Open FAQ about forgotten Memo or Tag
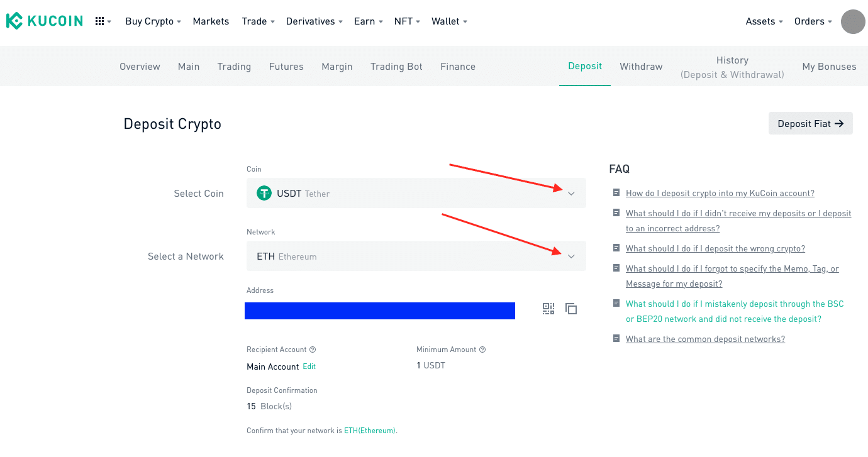The height and width of the screenshot is (457, 868). pyautogui.click(x=732, y=277)
